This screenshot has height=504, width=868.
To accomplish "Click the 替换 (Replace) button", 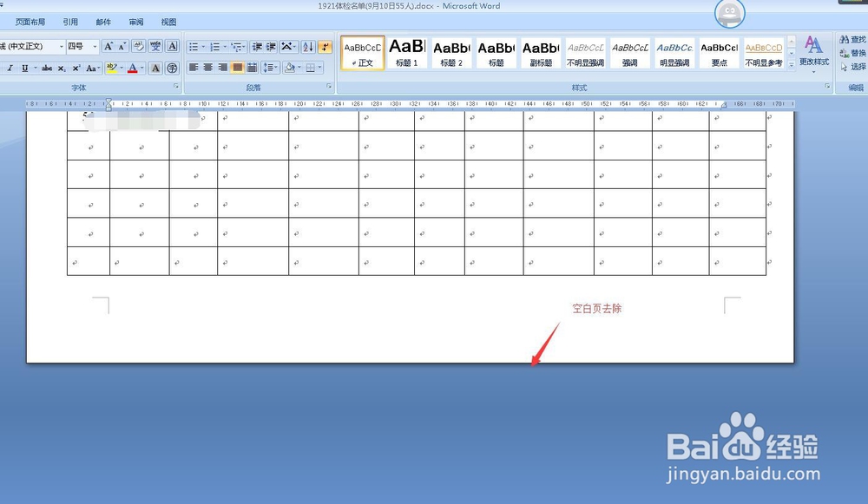I will 852,53.
